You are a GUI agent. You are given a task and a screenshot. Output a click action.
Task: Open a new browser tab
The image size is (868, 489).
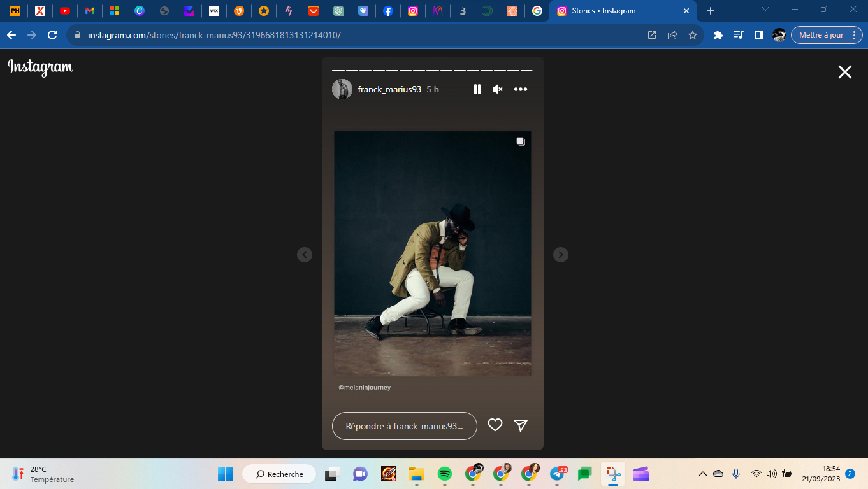(x=711, y=11)
